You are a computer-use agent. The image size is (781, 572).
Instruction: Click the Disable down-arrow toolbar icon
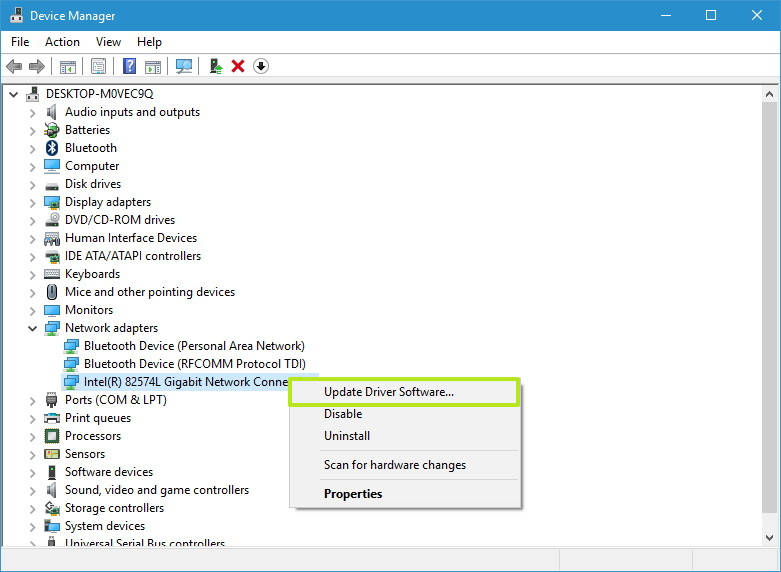(261, 66)
